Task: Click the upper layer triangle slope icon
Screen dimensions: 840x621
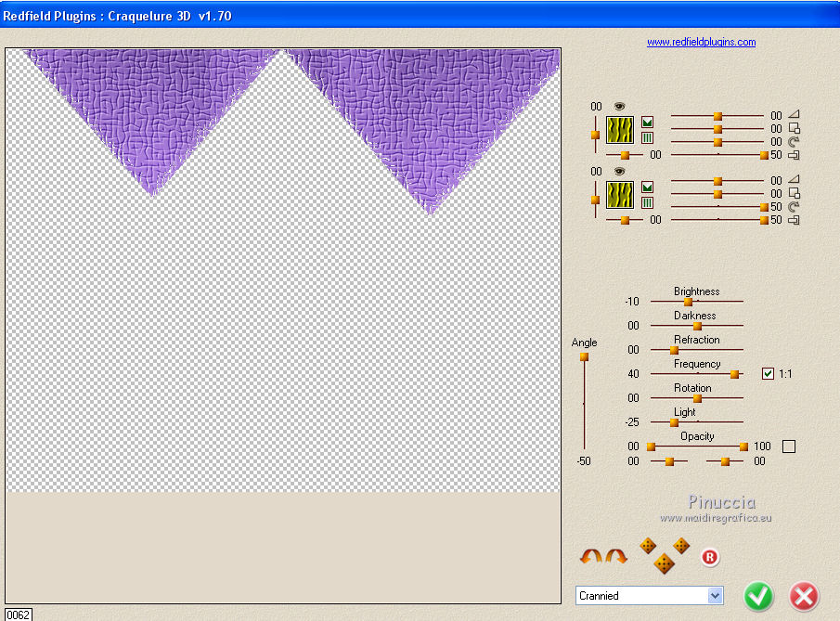Action: point(794,114)
